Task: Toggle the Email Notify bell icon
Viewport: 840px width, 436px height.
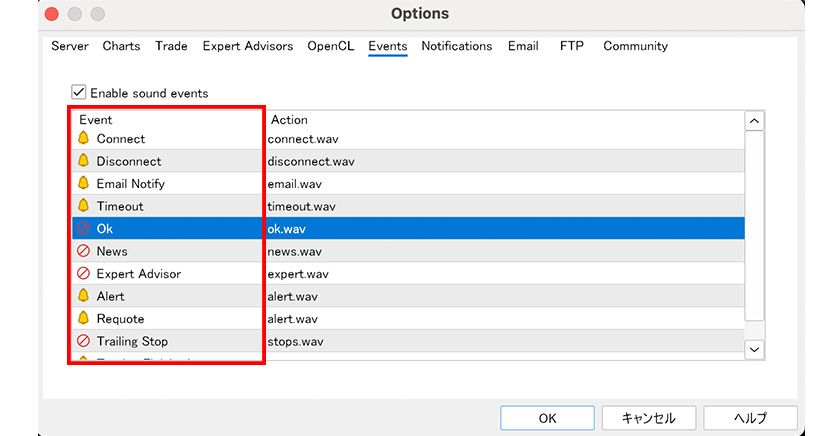Action: point(84,184)
